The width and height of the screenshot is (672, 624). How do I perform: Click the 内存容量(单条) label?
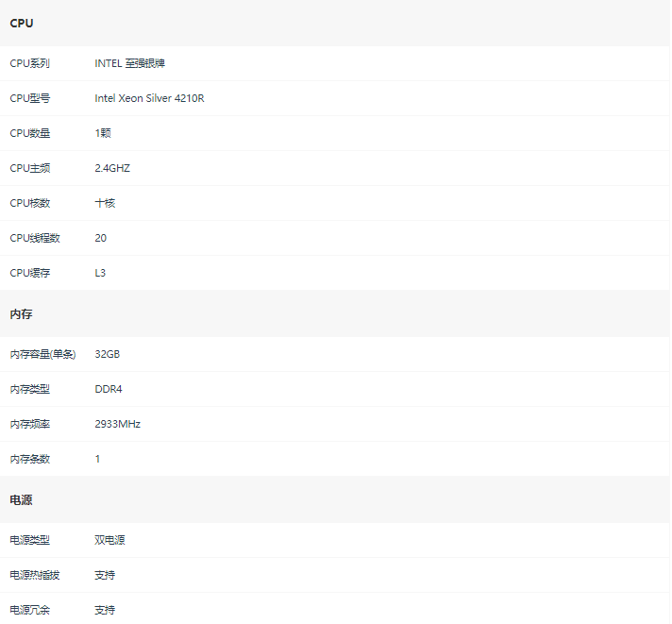coord(42,354)
